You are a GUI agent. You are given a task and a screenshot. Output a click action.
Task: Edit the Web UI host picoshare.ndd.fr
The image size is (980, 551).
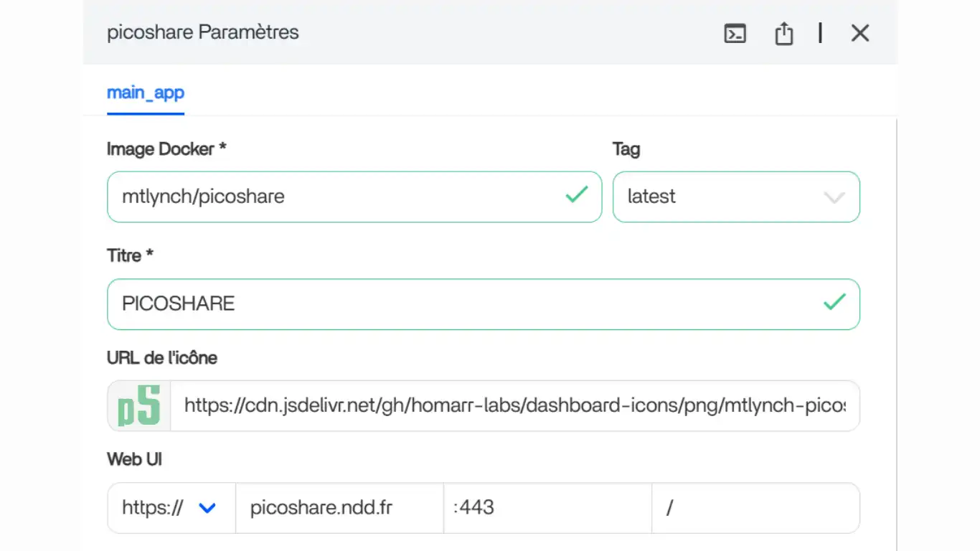point(339,508)
